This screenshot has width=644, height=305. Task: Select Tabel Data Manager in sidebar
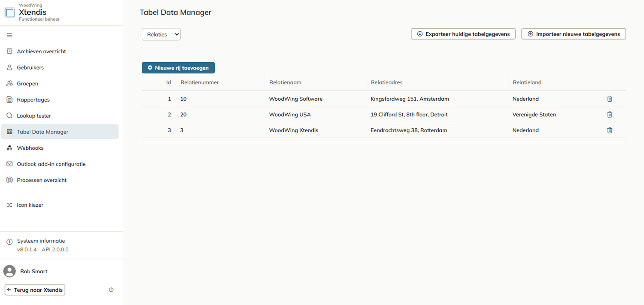coord(60,132)
